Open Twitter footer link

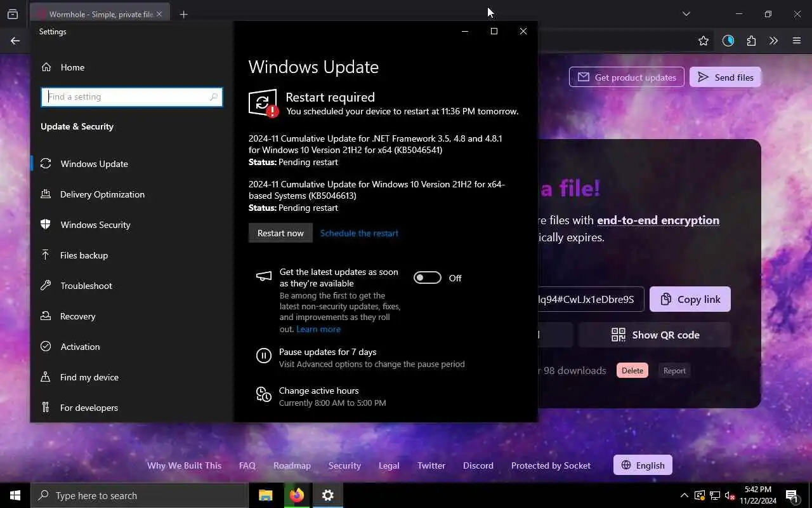(x=431, y=465)
